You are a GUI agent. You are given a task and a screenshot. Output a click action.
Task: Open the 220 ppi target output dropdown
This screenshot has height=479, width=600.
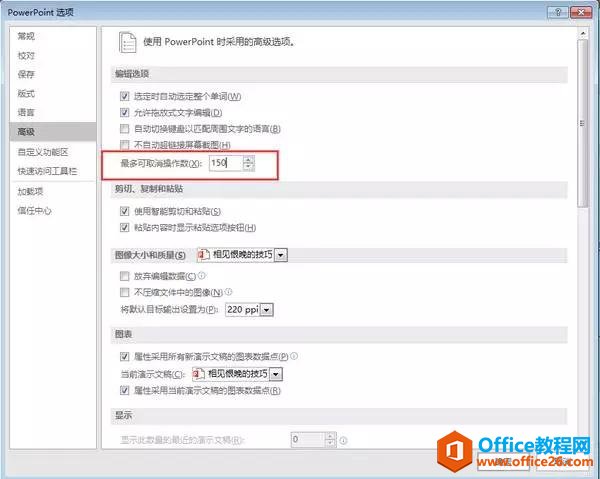coord(267,309)
